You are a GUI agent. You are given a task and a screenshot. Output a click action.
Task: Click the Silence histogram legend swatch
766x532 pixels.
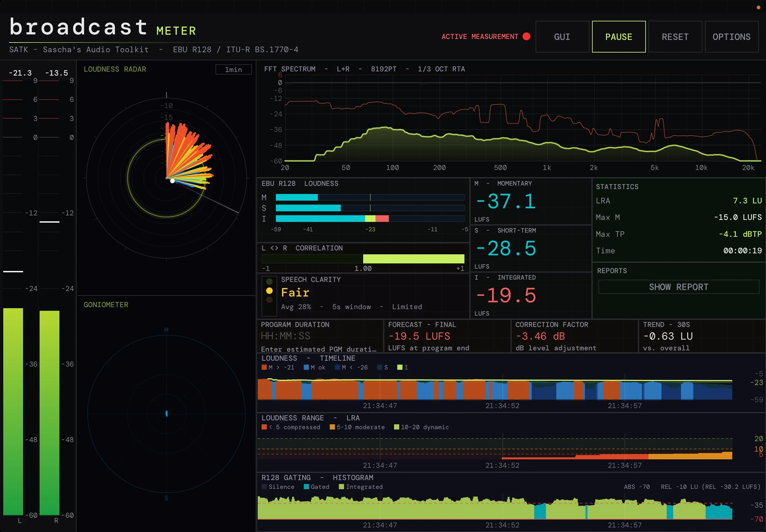coord(264,487)
